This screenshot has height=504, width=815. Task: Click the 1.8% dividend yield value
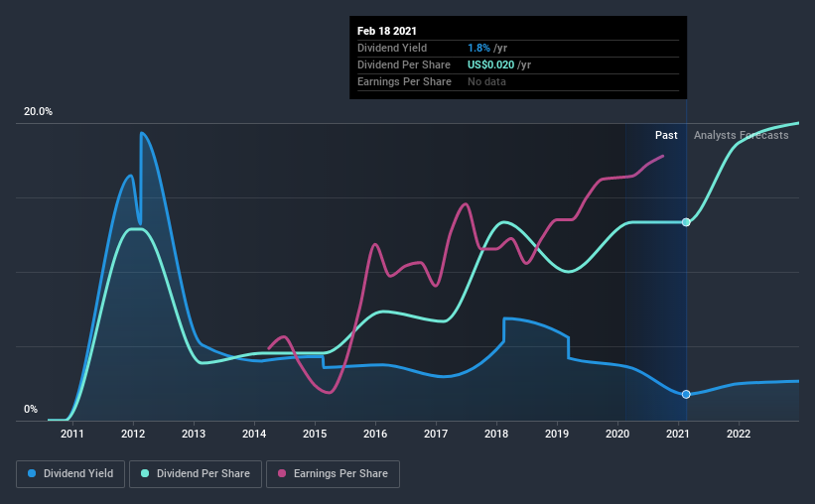(x=478, y=48)
